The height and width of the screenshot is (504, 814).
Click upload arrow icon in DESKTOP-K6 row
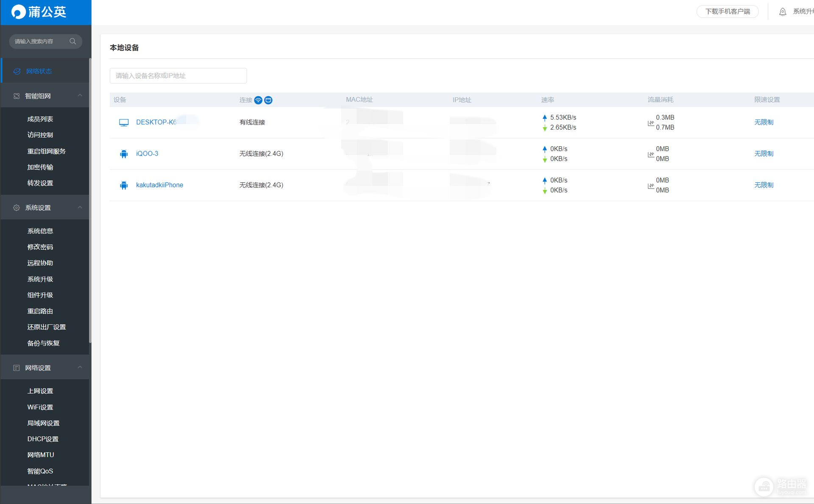point(545,117)
